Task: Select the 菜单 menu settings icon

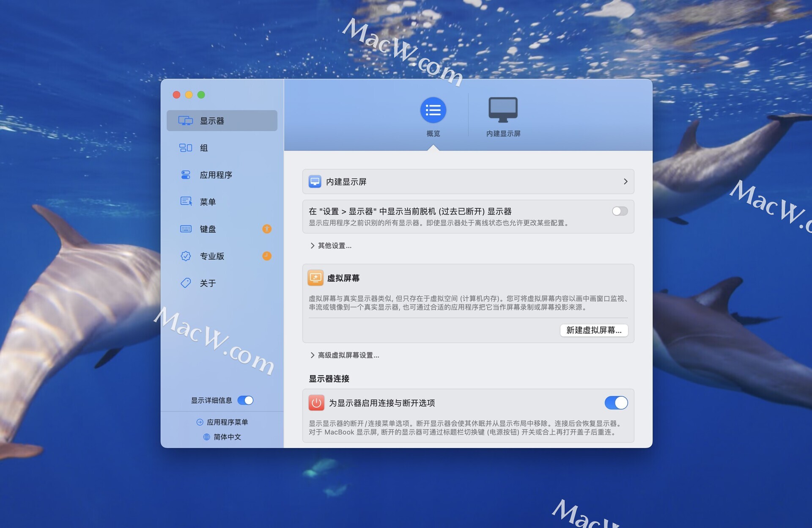Action: 186,201
